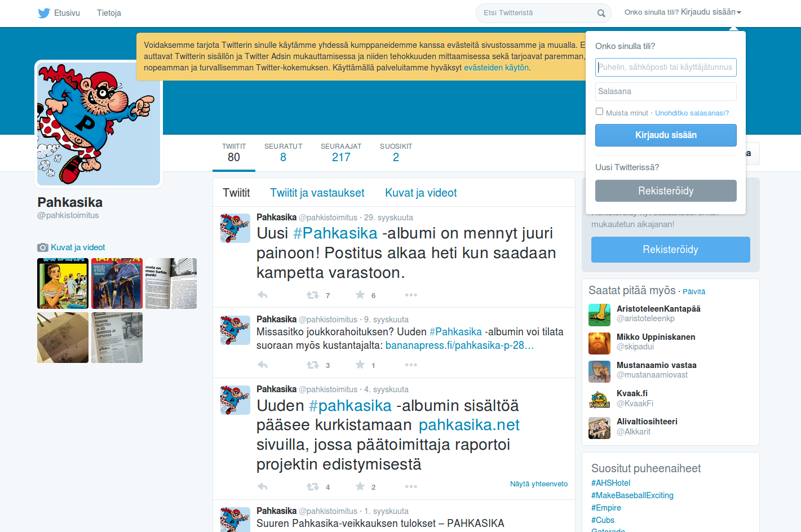Image resolution: width=801 pixels, height=532 pixels.
Task: Click Päivitä next to Saatat pitää myös
Action: [x=694, y=292]
